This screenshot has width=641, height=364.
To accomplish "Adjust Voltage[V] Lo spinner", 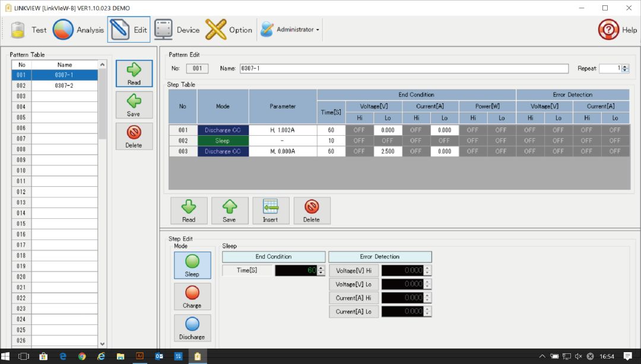I will pyautogui.click(x=427, y=285).
